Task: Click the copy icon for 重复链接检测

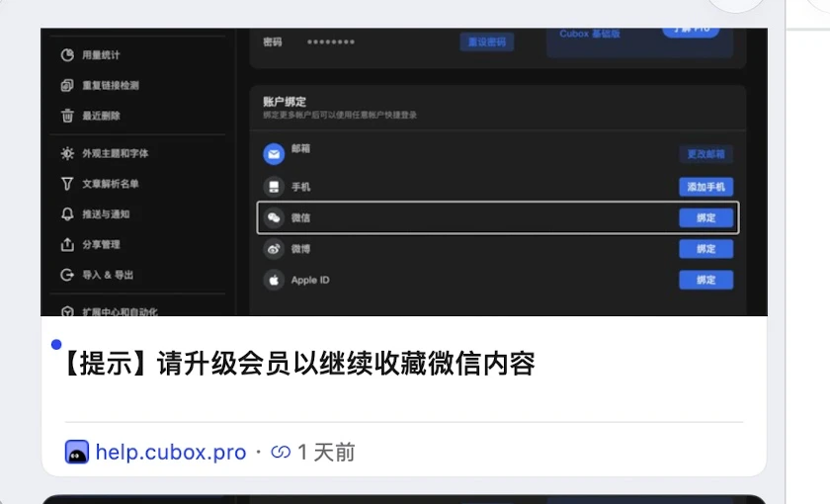Action: [x=67, y=85]
